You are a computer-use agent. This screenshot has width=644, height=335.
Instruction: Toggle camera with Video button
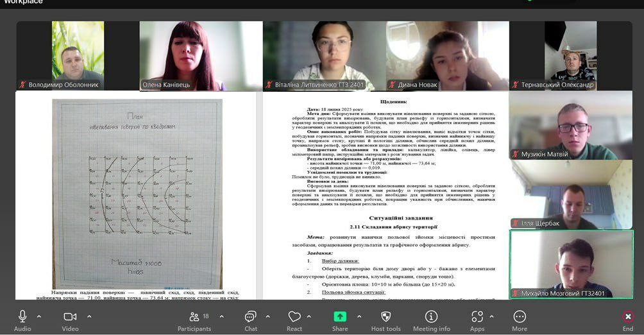tap(70, 317)
